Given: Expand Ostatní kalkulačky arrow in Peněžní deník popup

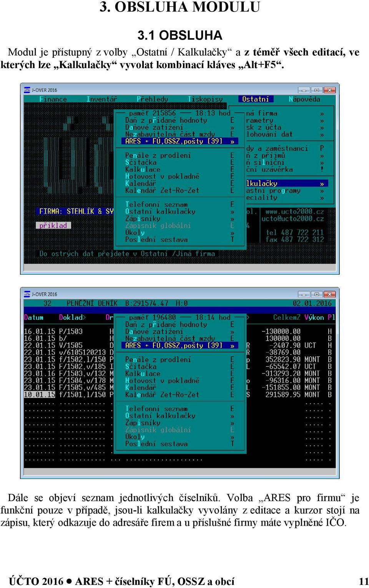Looking at the screenshot, I should [233, 416].
